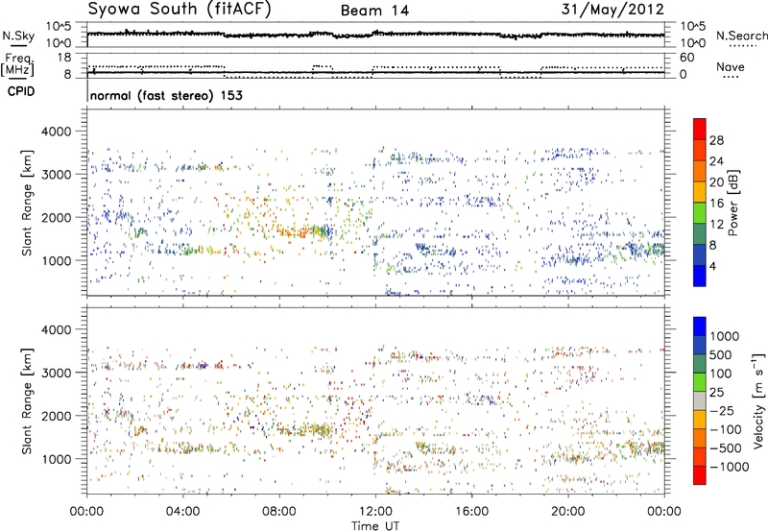Click the '1000' velocity colorbar tick label
The image size is (768, 532).
click(725, 336)
